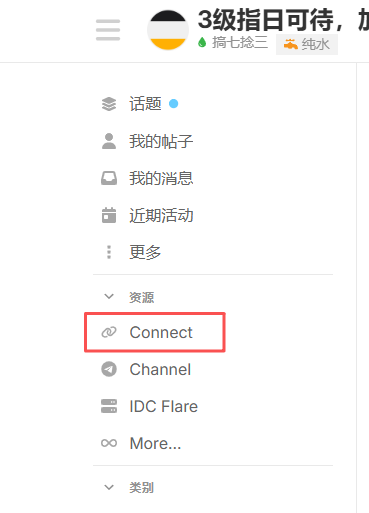Select the 纯水 tag badge

(x=307, y=44)
